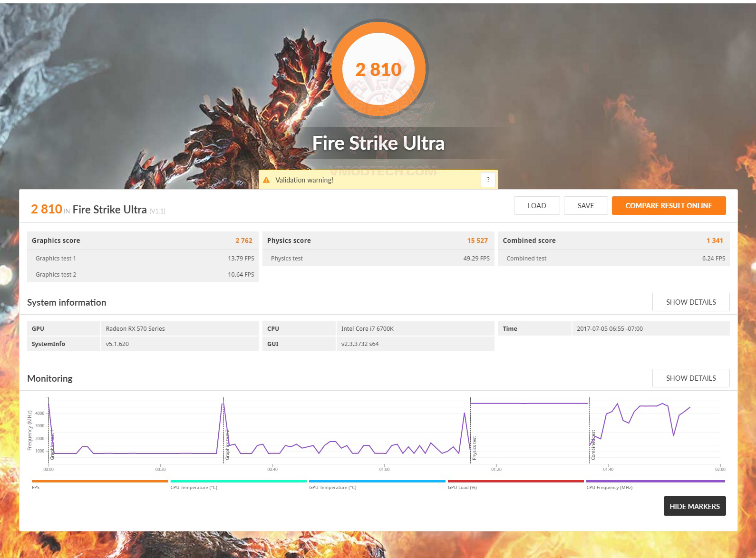
Task: Click the Monitoring section heading
Action: (x=50, y=379)
